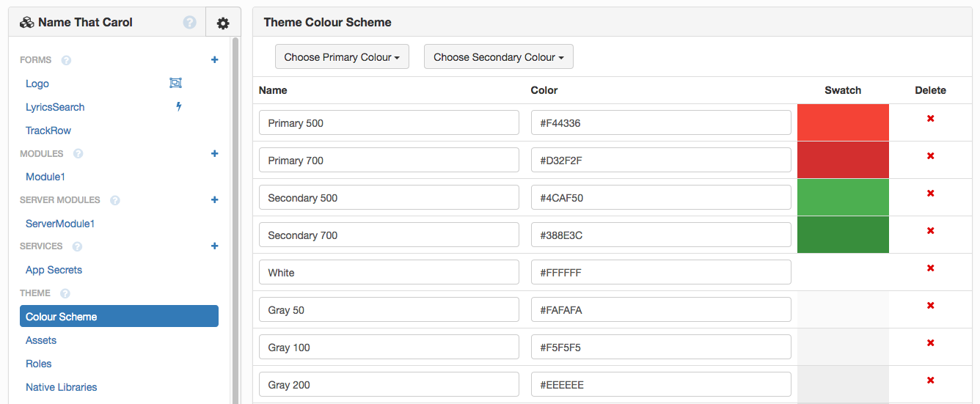Open Choose Secondary Colour dropdown
The image size is (980, 404).
tap(499, 57)
